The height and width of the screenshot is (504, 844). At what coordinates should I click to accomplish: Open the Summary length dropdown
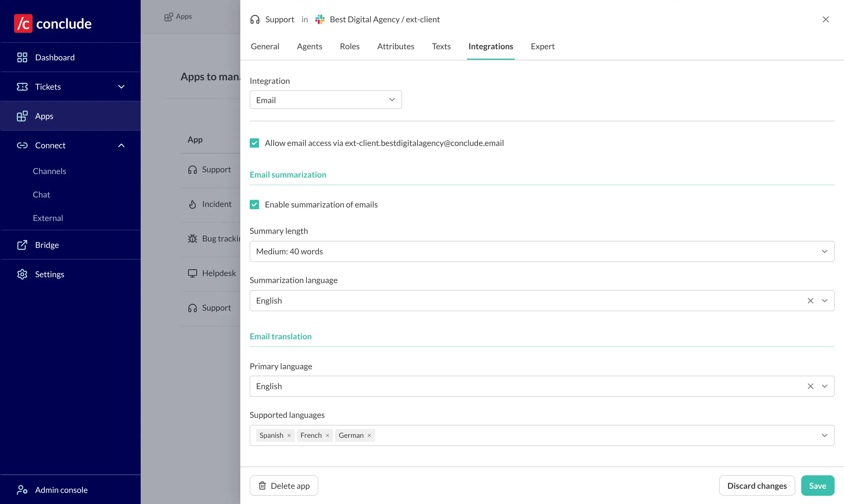542,251
